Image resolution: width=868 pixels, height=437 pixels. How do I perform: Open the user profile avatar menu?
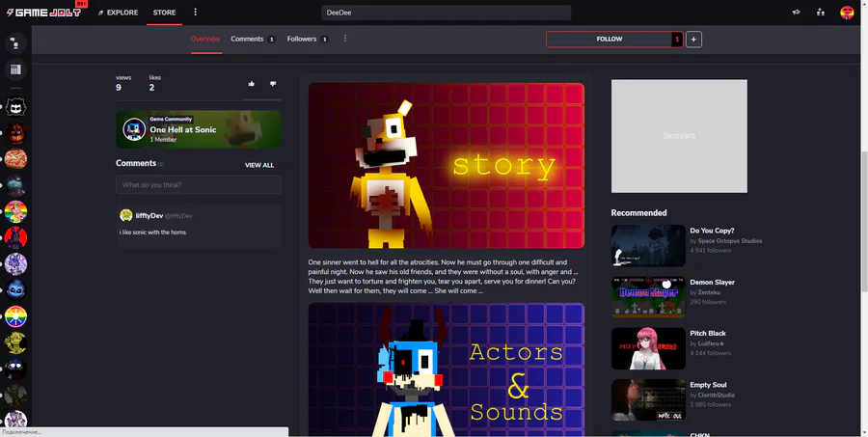[x=847, y=13]
